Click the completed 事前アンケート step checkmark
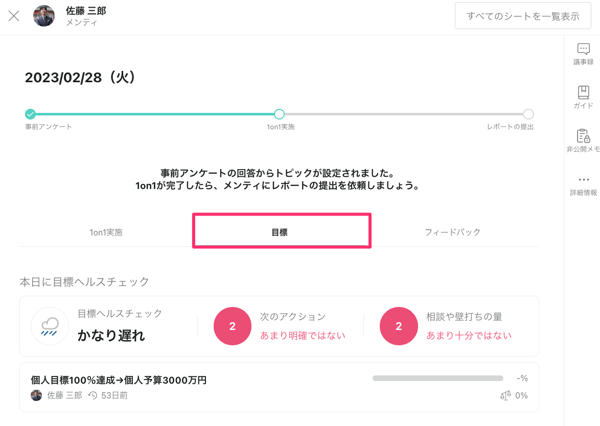Screen dimensions: 600x426 30,114
